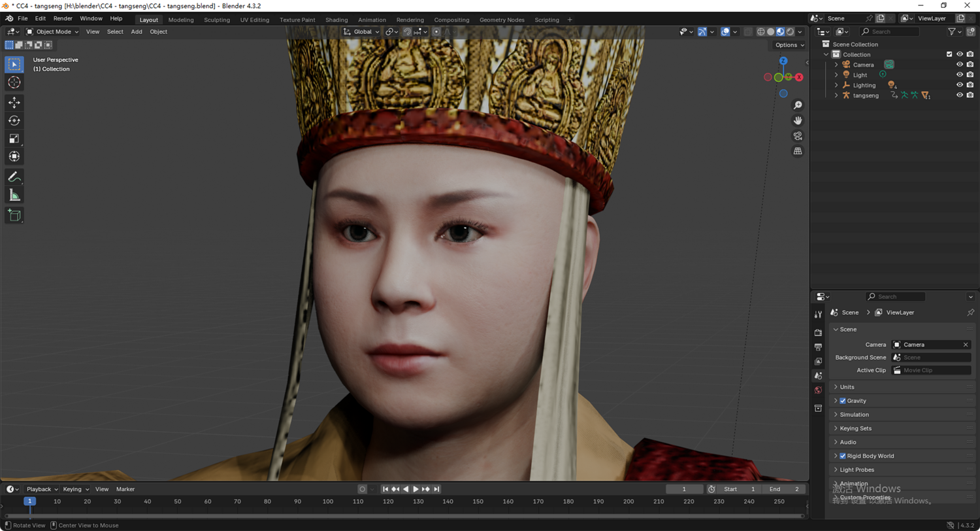This screenshot has width=980, height=531.
Task: Play the animation forward
Action: click(416, 489)
